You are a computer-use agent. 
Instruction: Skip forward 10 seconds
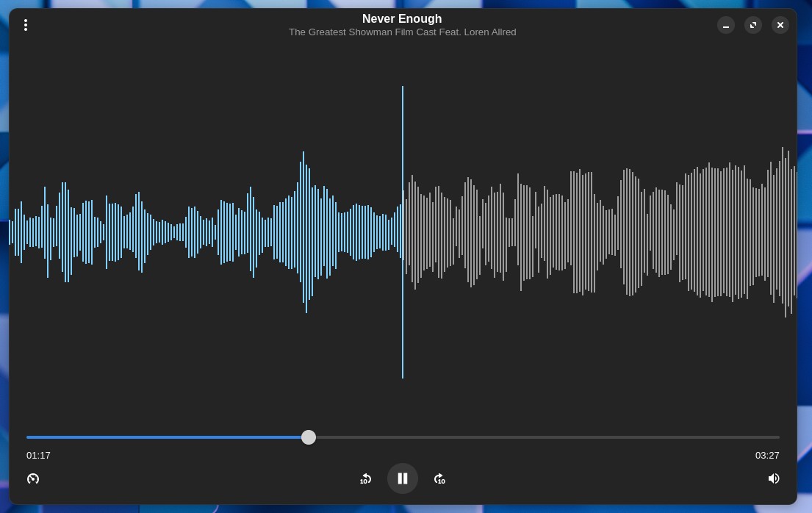439,478
